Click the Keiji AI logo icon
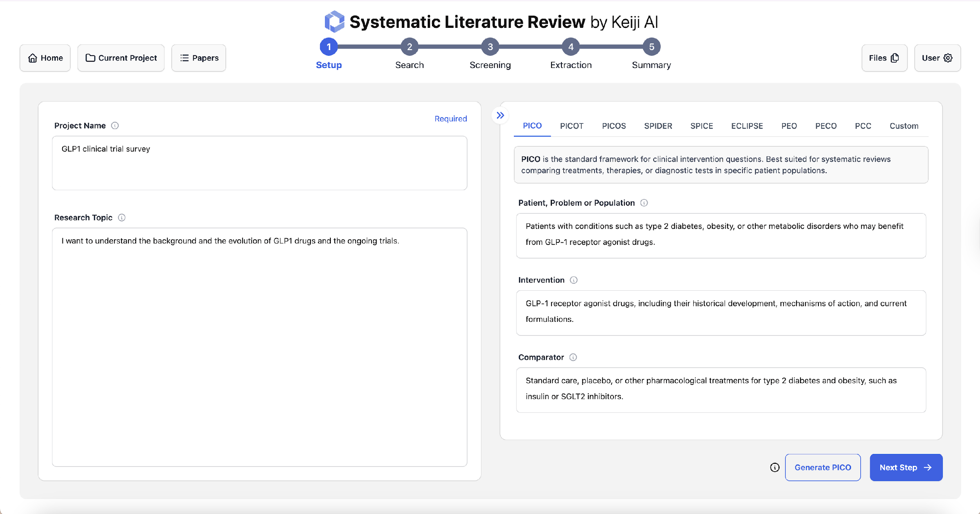The height and width of the screenshot is (514, 980). [334, 22]
